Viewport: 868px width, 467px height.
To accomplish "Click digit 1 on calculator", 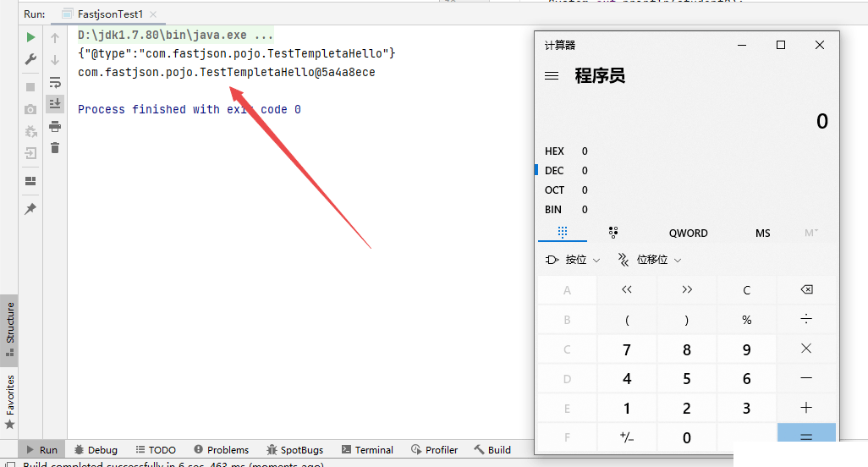I will [627, 408].
